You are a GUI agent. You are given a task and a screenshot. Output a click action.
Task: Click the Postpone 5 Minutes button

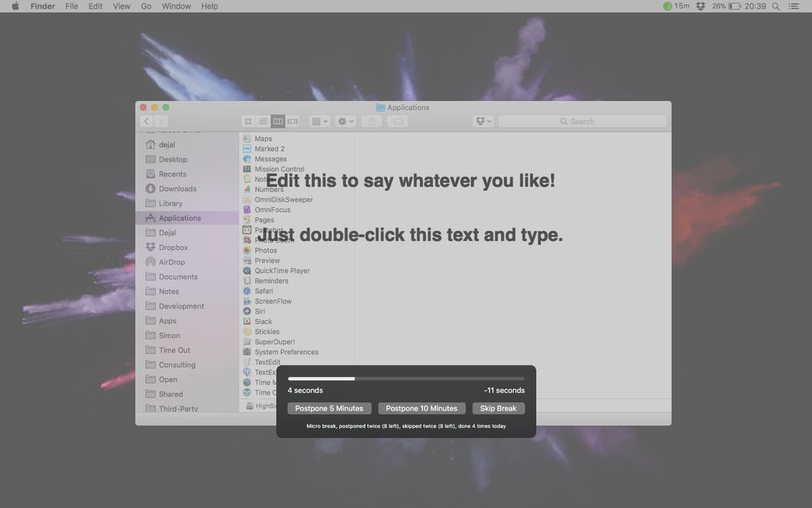[330, 408]
